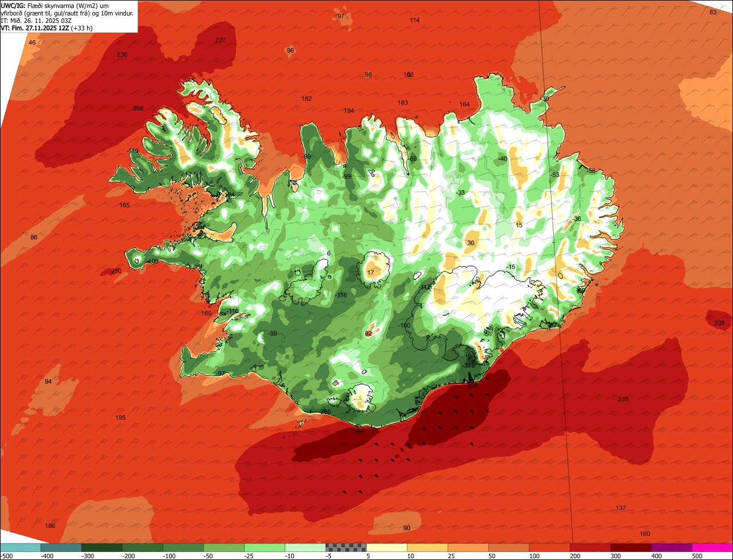733x560 pixels.
Task: Click the map value 90 near the legend
Action: [407, 528]
